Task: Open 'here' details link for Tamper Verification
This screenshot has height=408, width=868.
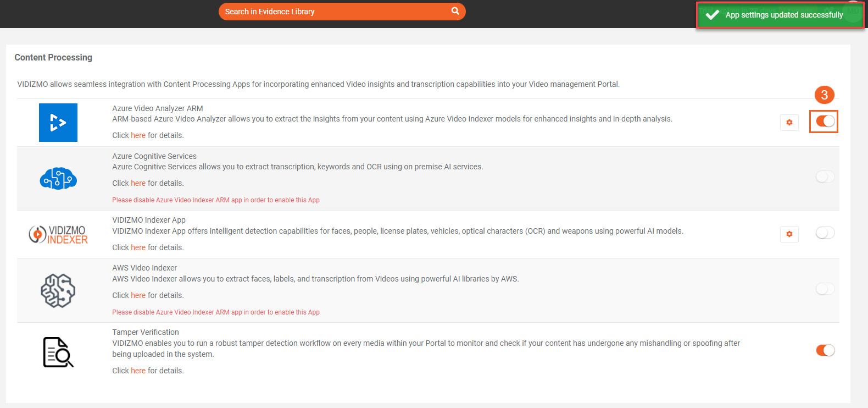Action: click(138, 371)
